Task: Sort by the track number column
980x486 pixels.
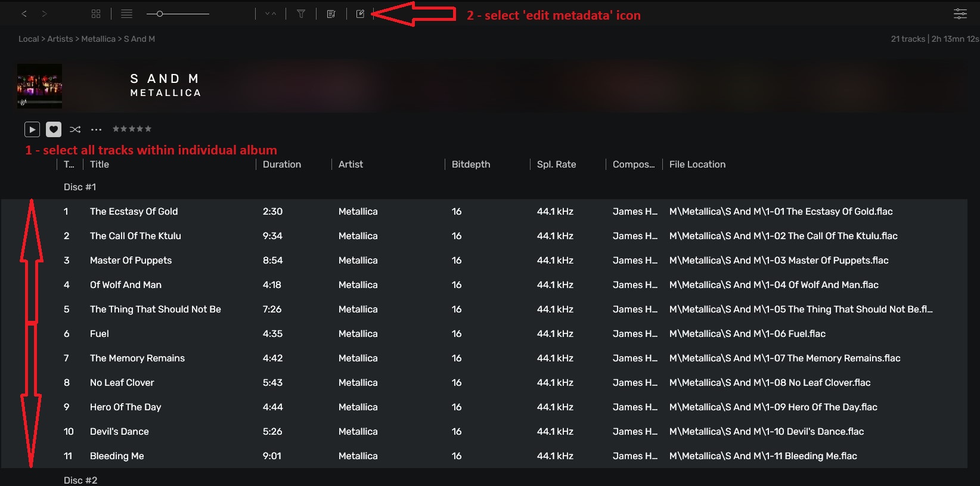Action: coord(69,165)
